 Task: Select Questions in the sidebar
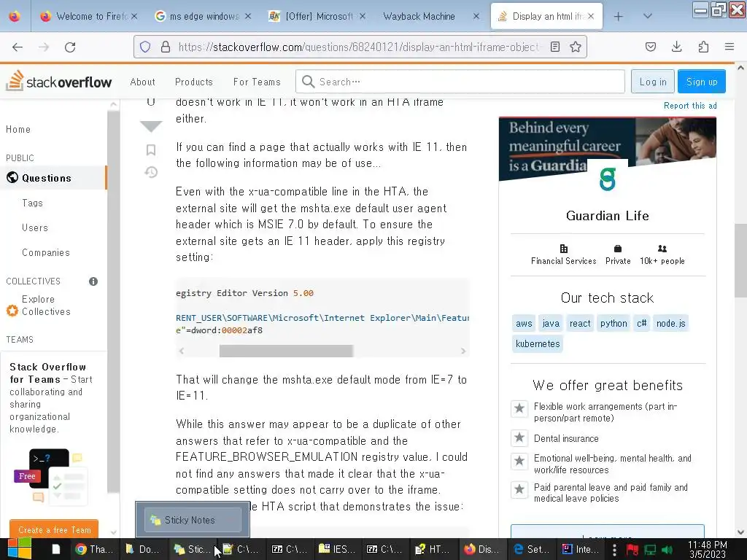tap(53, 178)
